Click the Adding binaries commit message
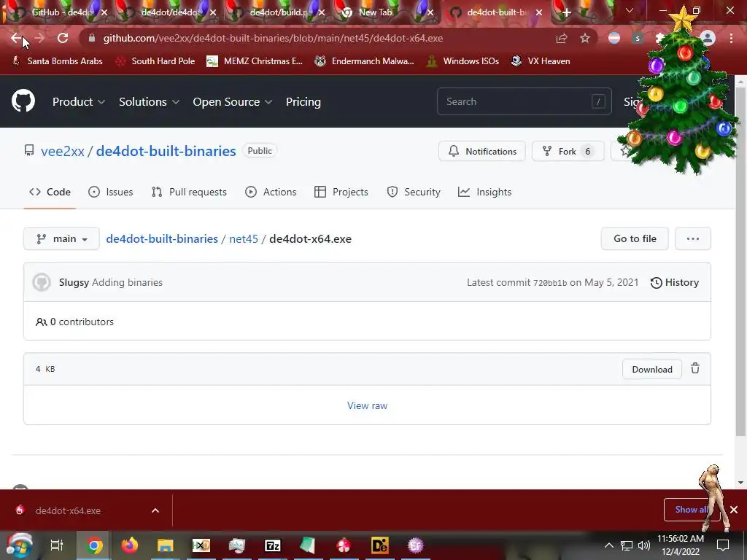The width and height of the screenshot is (747, 560). coord(127,282)
